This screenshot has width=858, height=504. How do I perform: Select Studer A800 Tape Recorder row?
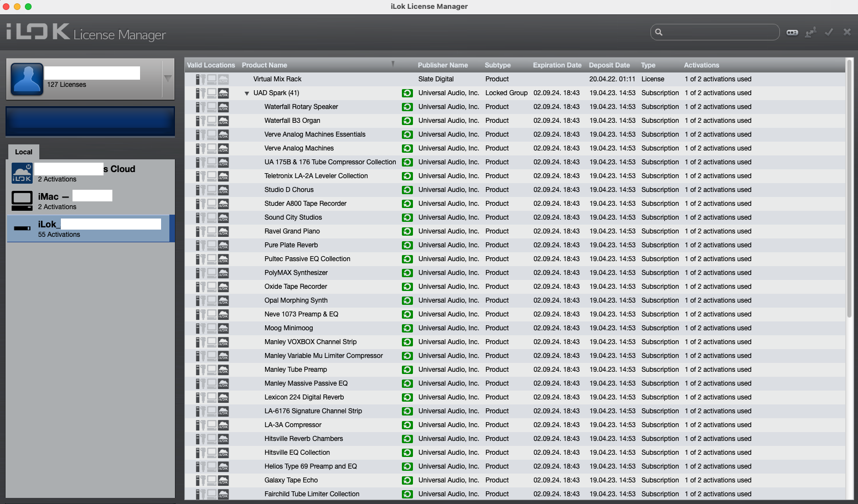(x=515, y=204)
